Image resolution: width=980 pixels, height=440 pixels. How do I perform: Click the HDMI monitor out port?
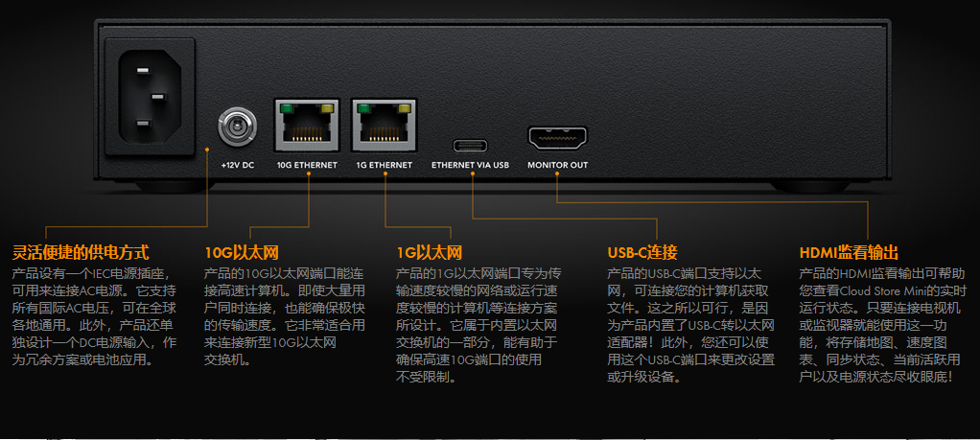click(557, 137)
